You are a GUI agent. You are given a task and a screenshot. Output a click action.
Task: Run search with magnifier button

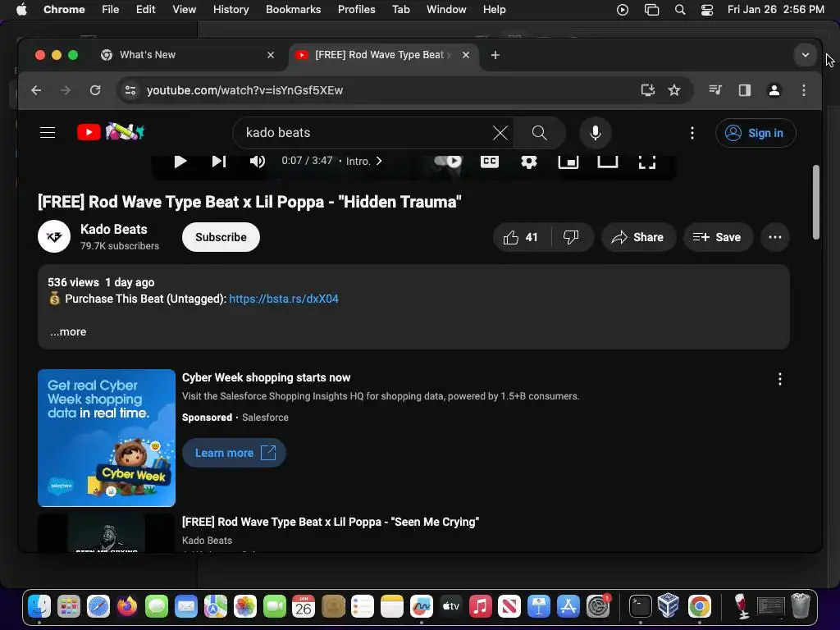[x=540, y=133]
